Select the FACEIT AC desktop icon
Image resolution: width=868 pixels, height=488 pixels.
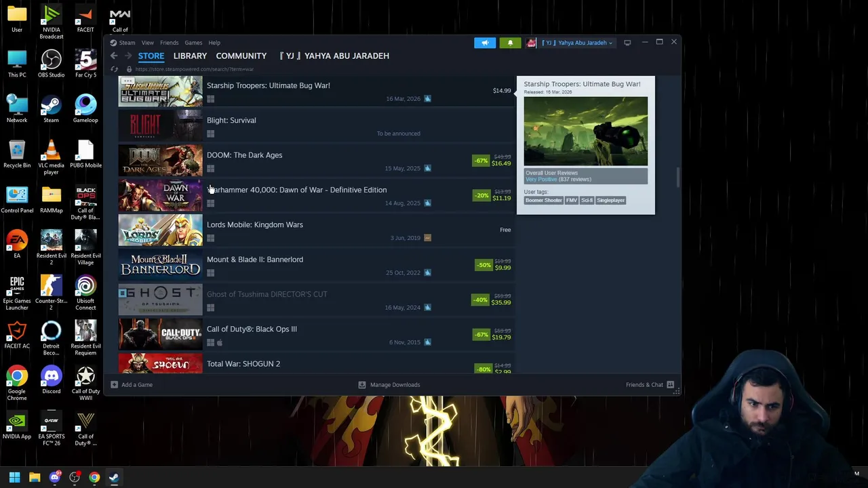click(17, 335)
